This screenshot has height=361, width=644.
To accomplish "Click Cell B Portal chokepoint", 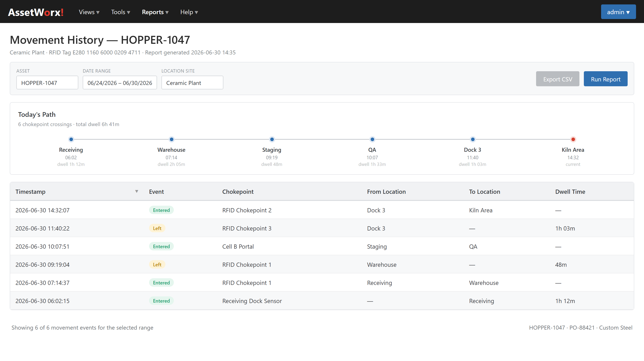I will (238, 246).
